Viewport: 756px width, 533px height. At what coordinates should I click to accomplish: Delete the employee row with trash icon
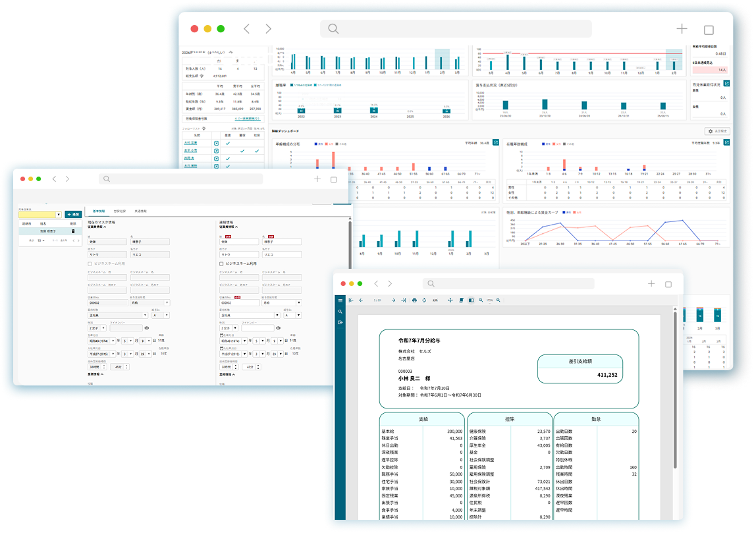[x=72, y=231]
